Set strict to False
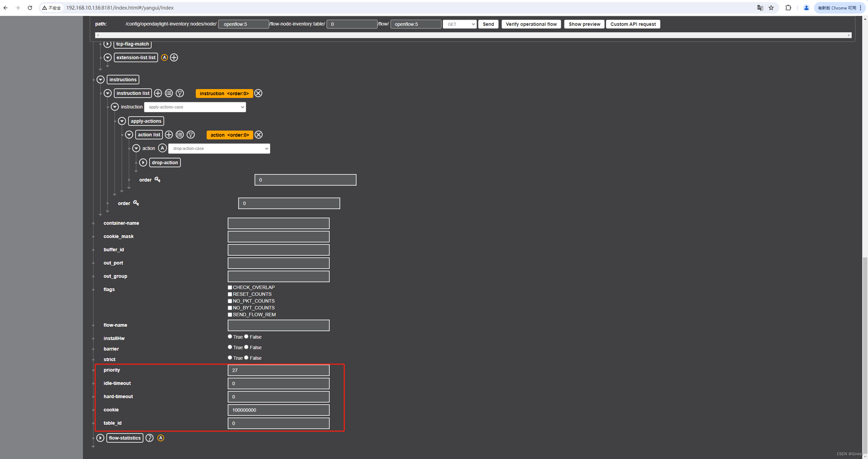 click(246, 358)
